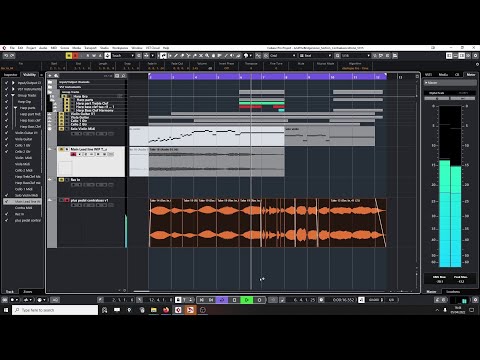Screen dimensions: 480x360
Task: Toggle the purple Cycle button in transport
Action: click(x=222, y=300)
